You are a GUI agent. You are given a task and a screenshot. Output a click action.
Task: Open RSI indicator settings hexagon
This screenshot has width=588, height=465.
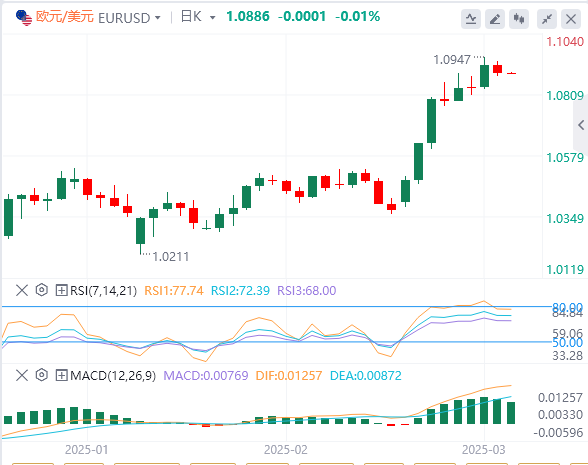(x=42, y=290)
